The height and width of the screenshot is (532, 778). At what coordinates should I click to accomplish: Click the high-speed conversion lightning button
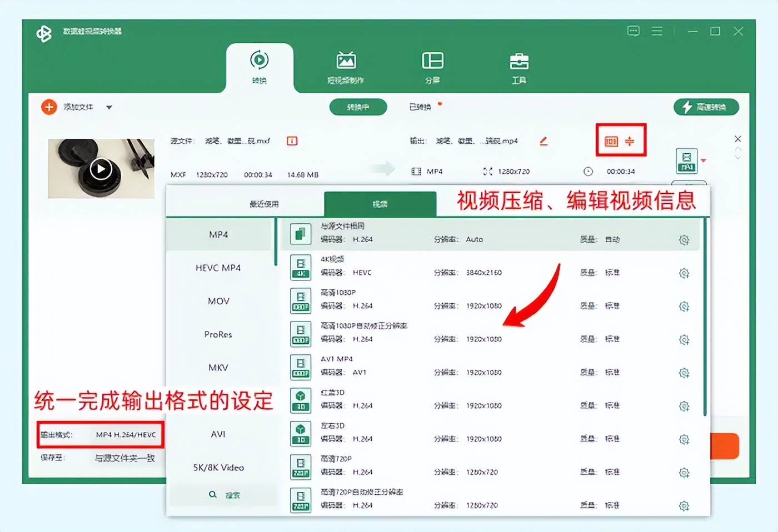[706, 107]
